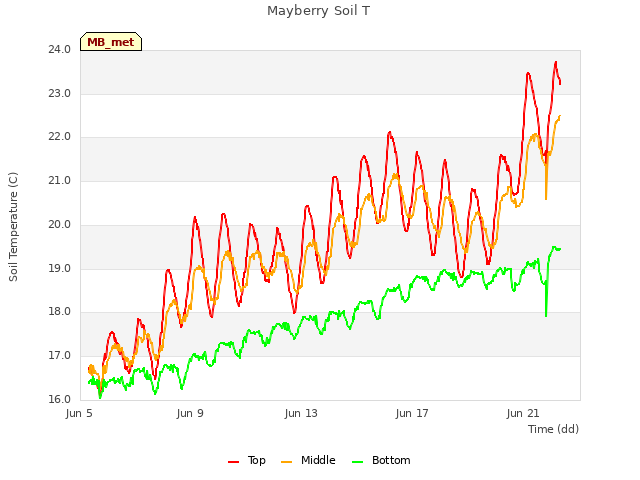Click the 22.0 y-axis tick label
Image resolution: width=640 pixels, height=480 pixels.
click(59, 137)
